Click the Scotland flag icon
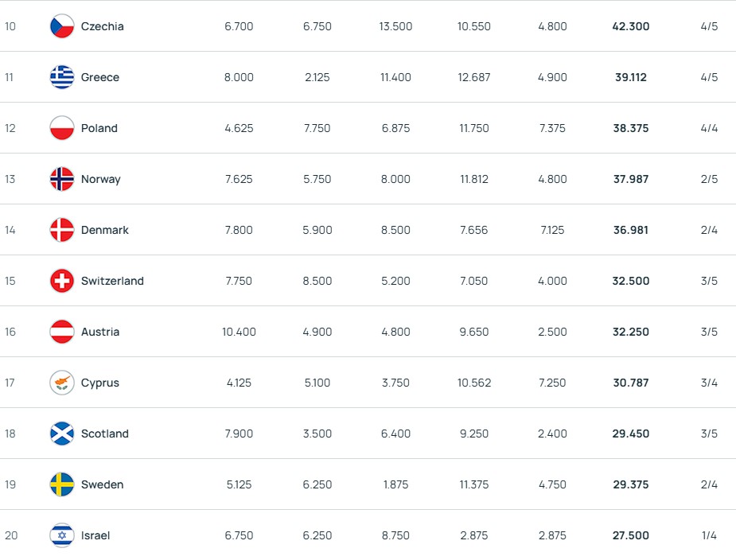The image size is (736, 560). tap(62, 434)
